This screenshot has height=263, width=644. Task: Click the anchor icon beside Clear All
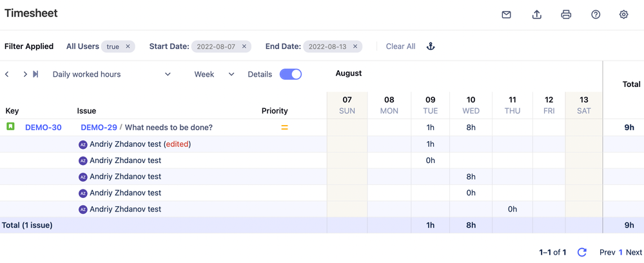pyautogui.click(x=431, y=46)
